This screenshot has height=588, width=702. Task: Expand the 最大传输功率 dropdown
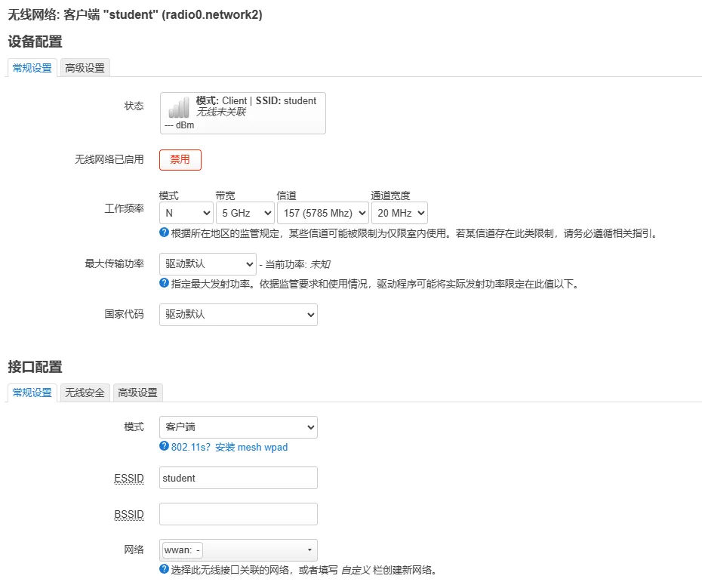(208, 264)
